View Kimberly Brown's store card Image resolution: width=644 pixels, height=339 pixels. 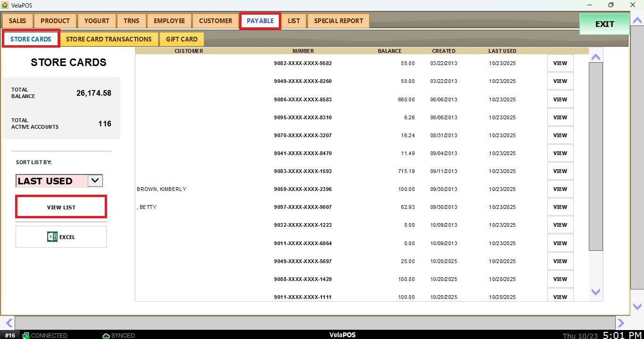(x=560, y=189)
